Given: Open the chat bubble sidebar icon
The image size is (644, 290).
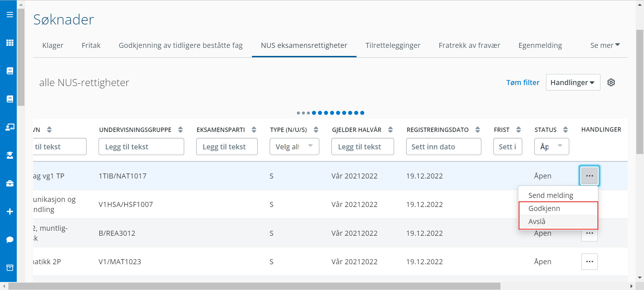Looking at the screenshot, I should 10,239.
